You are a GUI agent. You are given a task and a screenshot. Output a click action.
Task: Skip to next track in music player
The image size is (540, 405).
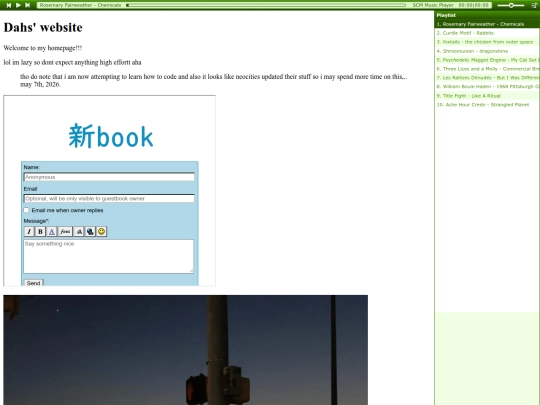(28, 5)
